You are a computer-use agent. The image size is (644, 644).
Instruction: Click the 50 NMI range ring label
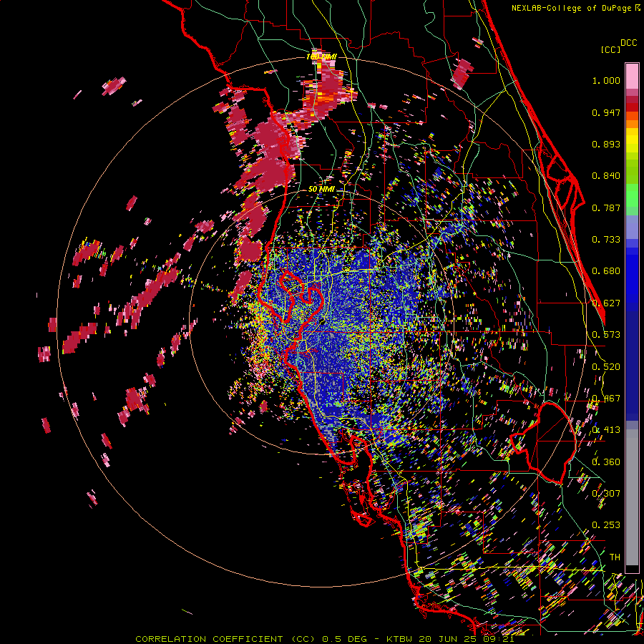[321, 190]
